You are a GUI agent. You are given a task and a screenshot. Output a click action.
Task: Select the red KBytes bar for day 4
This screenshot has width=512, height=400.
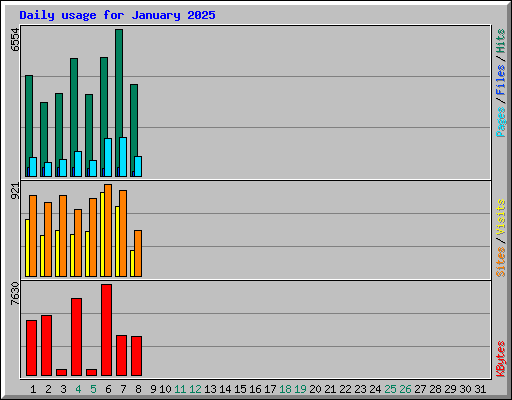click(77, 337)
